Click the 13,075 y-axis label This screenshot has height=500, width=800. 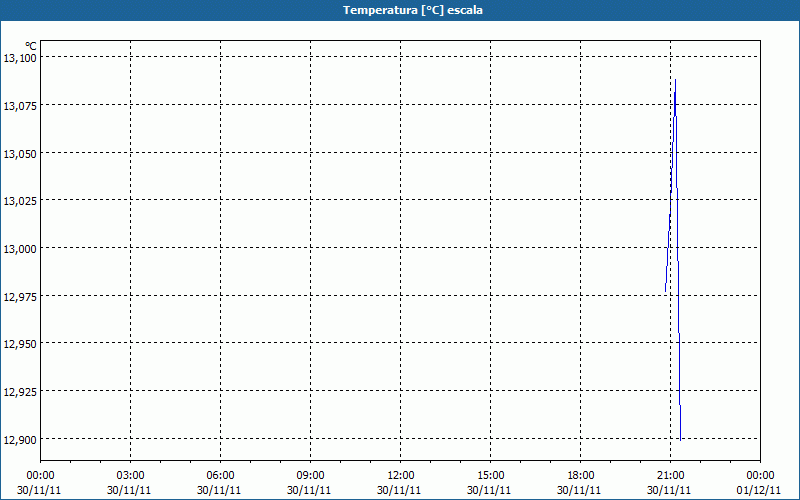click(x=20, y=106)
